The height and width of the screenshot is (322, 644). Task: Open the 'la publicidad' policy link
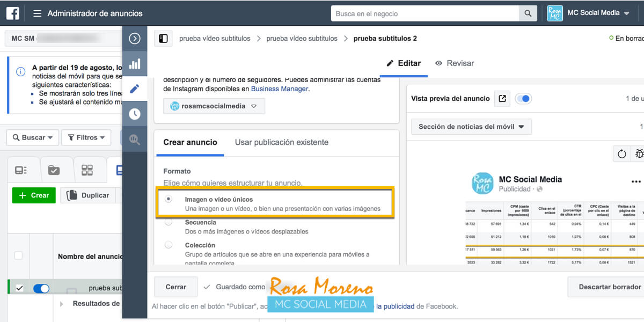pos(396,306)
